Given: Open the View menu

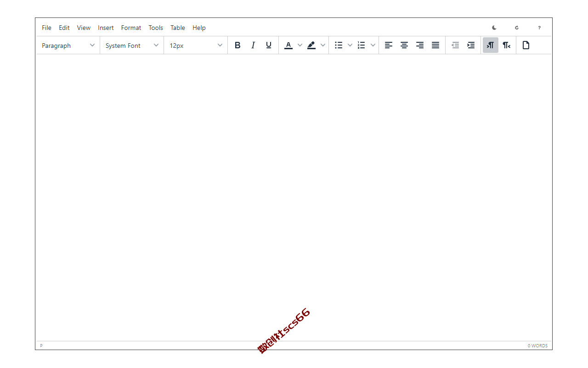Looking at the screenshot, I should [84, 28].
